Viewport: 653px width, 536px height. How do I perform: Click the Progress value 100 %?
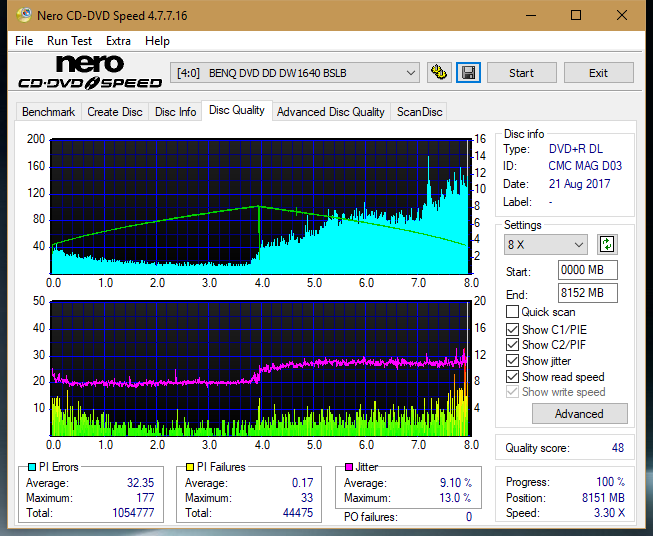[x=611, y=482]
